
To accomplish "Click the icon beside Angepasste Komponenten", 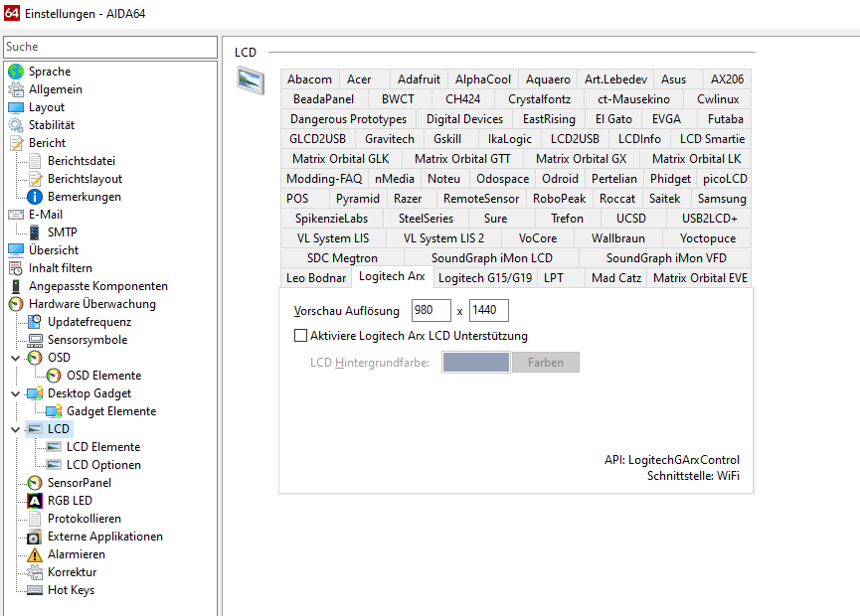I will (x=16, y=286).
